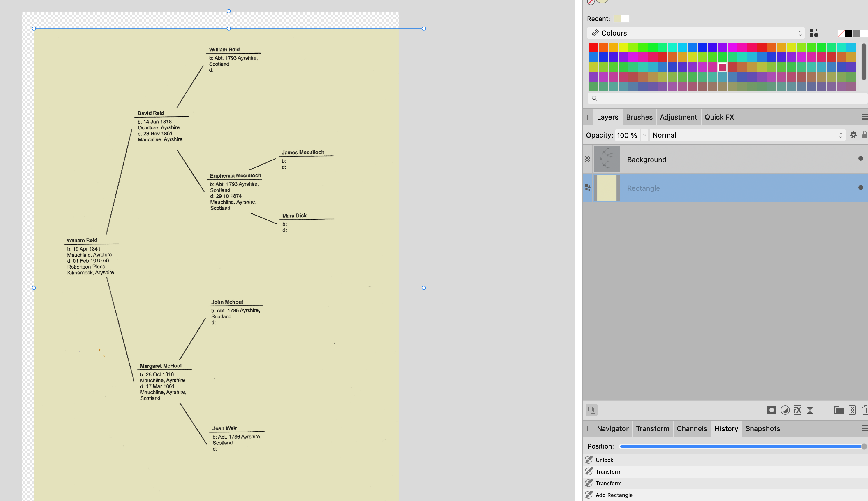The width and height of the screenshot is (868, 501).
Task: Click the Edit All Layers stacked-squares icon
Action: (x=591, y=410)
